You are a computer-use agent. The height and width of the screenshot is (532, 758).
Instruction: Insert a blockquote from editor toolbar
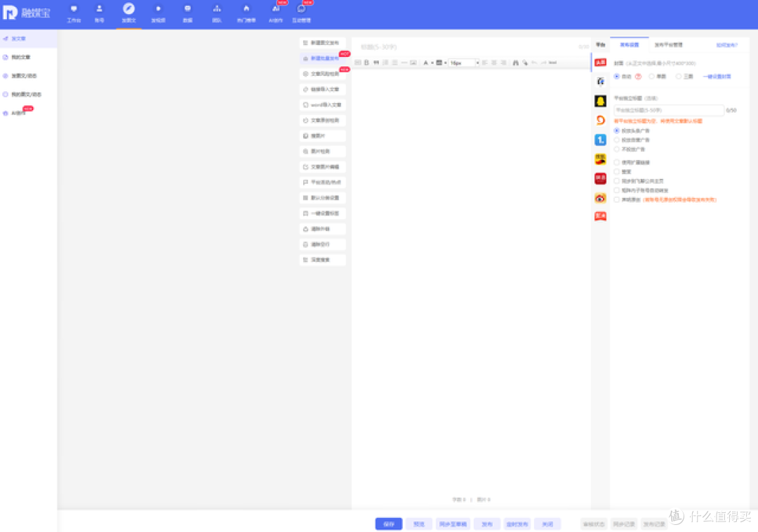[x=376, y=63]
